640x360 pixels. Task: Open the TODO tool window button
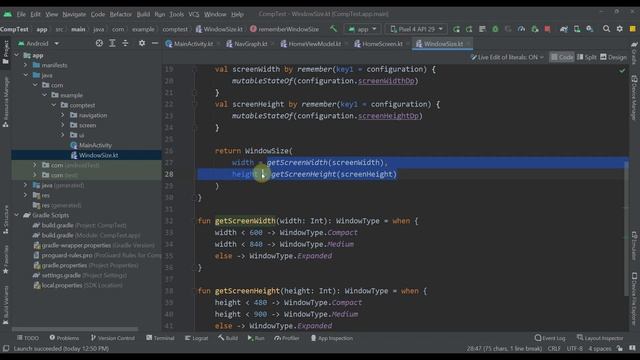tap(28, 338)
